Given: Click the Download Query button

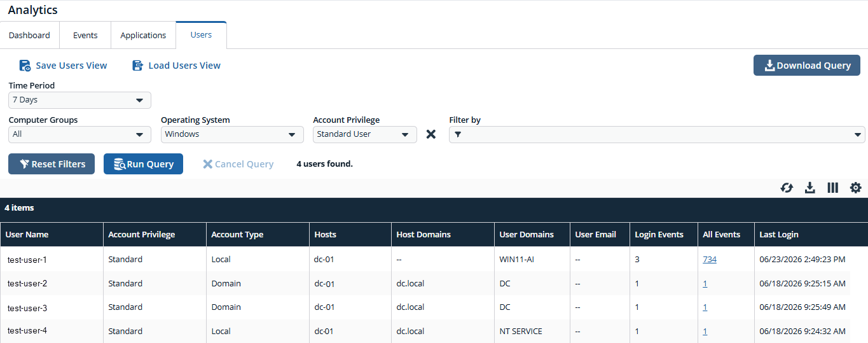Looking at the screenshot, I should [807, 66].
